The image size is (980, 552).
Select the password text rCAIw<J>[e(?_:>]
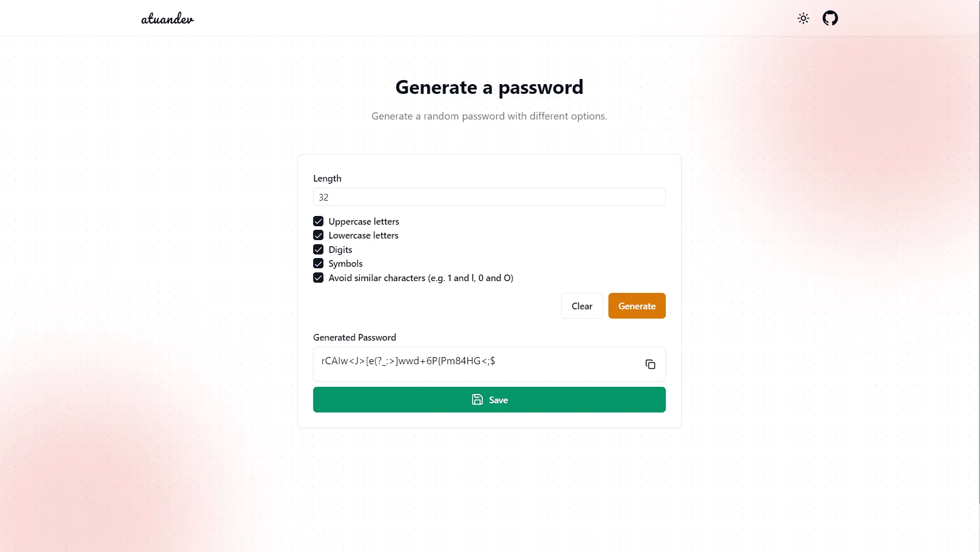pyautogui.click(x=407, y=361)
